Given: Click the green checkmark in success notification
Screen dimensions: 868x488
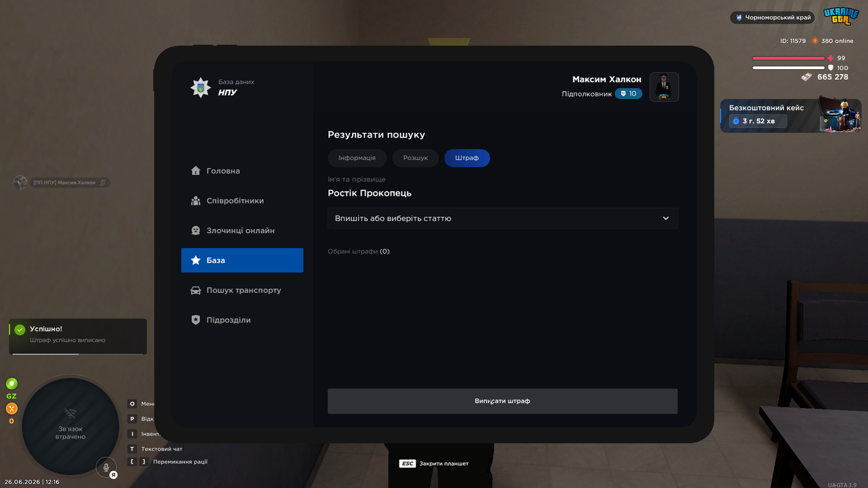Looking at the screenshot, I should point(20,329).
